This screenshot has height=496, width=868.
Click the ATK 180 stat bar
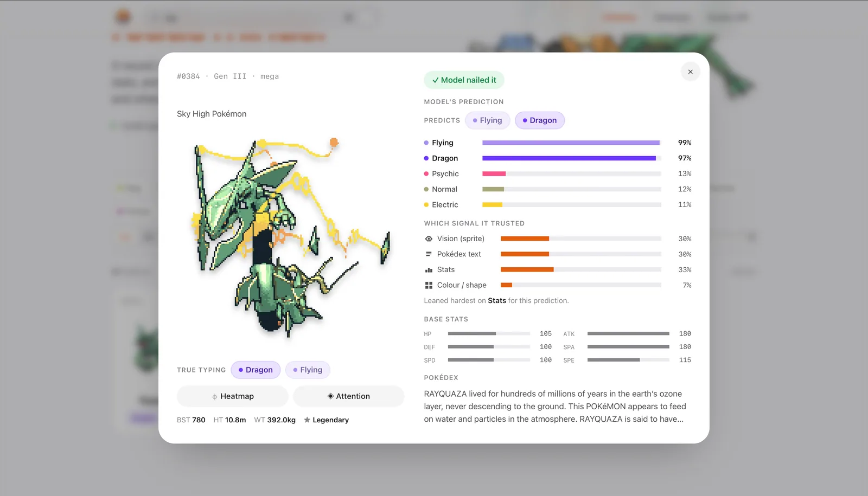click(x=628, y=333)
